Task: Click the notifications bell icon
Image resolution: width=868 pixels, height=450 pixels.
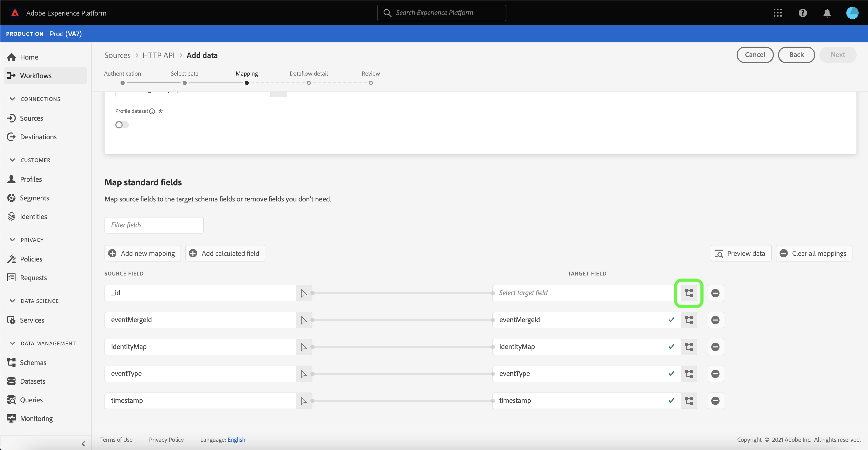Action: (827, 13)
